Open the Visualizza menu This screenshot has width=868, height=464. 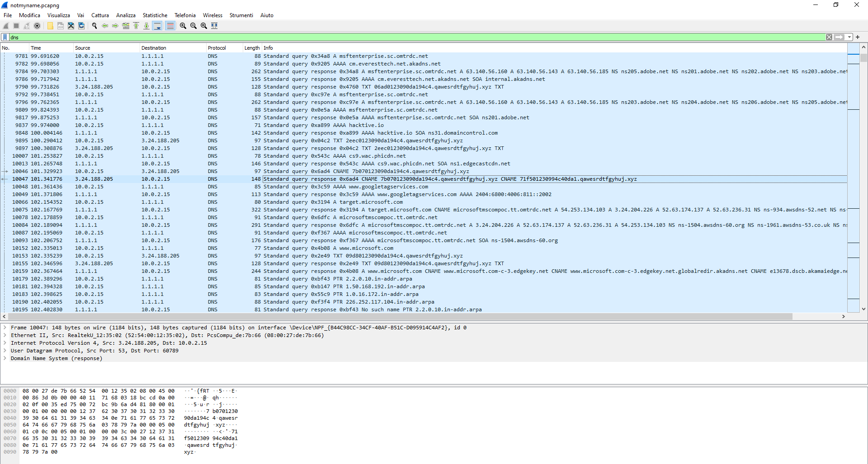[x=59, y=15]
